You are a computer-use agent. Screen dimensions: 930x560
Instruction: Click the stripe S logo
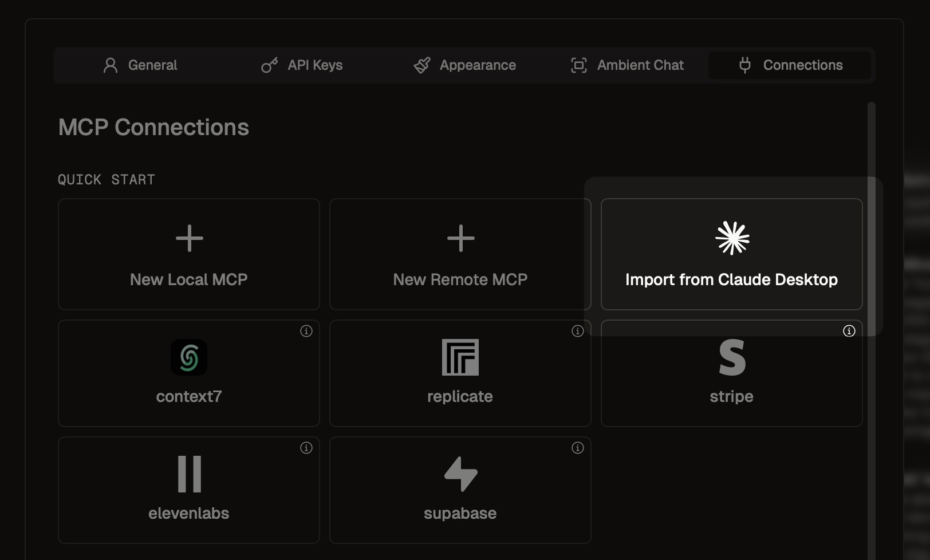[732, 357]
